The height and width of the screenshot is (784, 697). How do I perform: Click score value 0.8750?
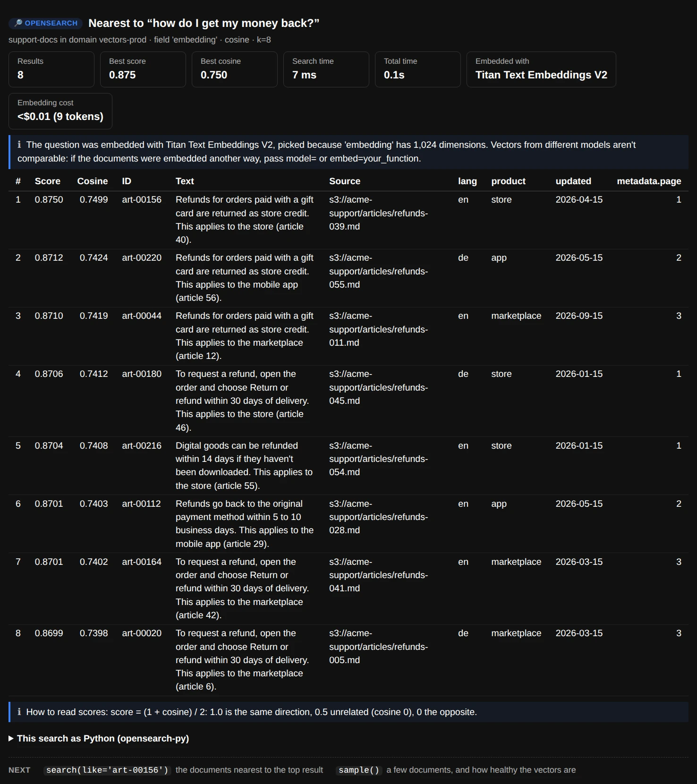click(x=49, y=200)
